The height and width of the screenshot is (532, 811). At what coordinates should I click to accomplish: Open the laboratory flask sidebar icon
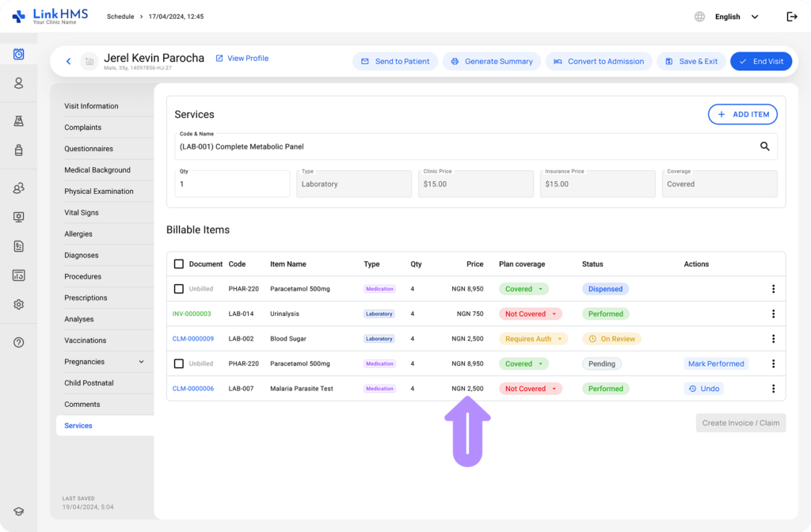[x=19, y=121]
